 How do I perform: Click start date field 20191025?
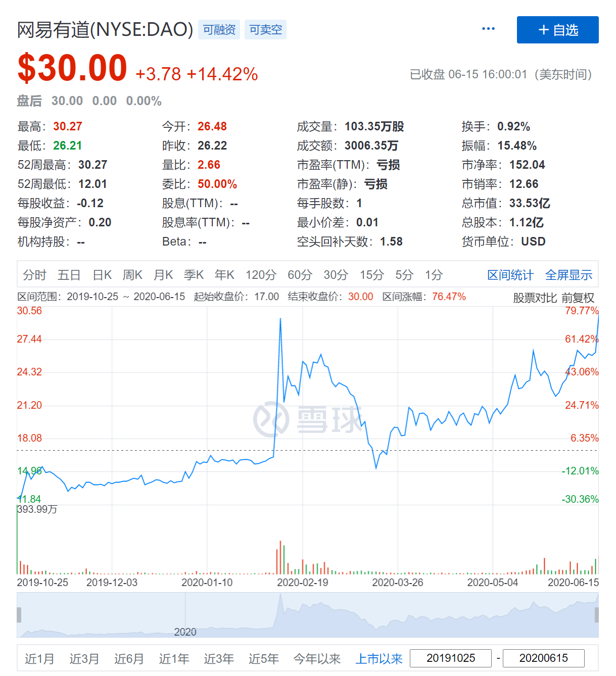pyautogui.click(x=451, y=658)
